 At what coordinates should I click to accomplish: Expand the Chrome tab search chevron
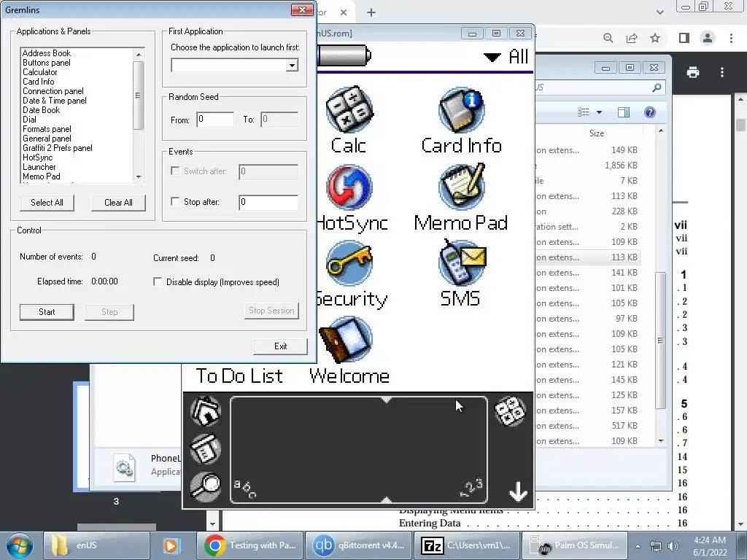click(x=659, y=12)
